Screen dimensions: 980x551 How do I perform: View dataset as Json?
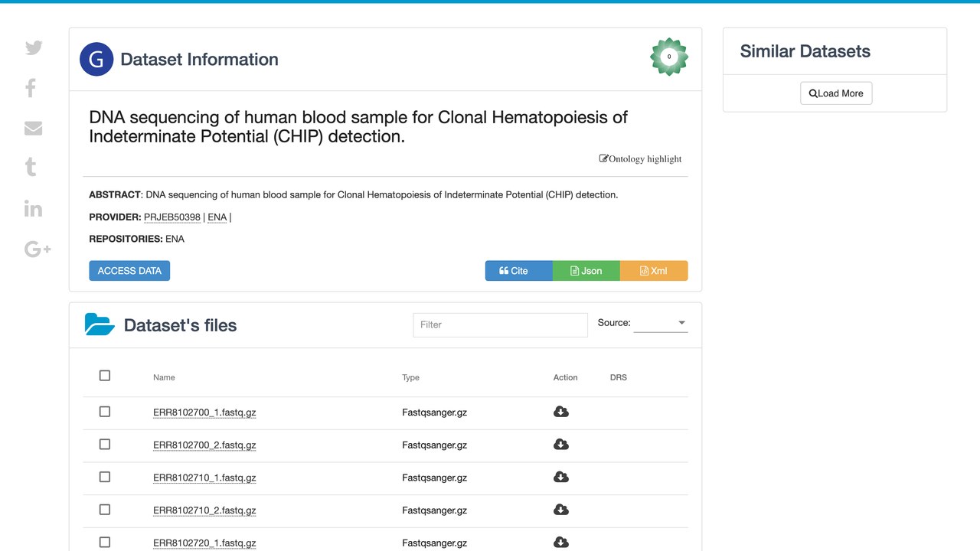point(586,271)
